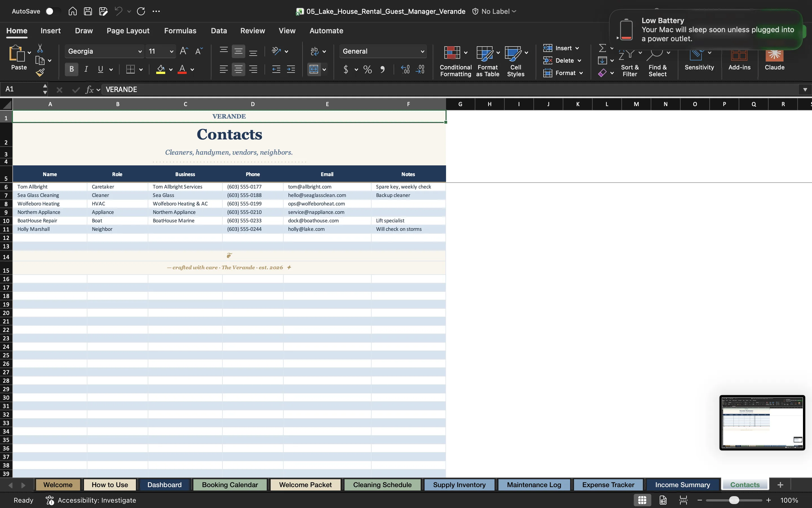
Task: Apply percent style format
Action: coord(367,69)
